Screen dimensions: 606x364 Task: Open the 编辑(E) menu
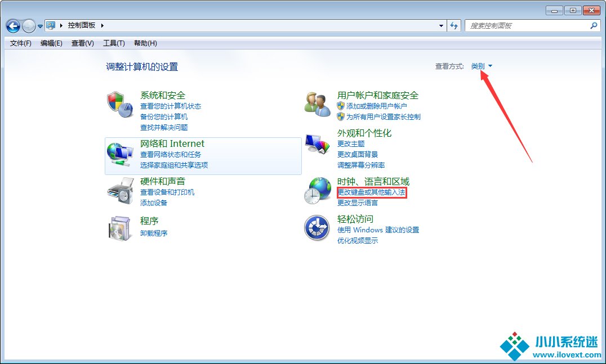[51, 43]
